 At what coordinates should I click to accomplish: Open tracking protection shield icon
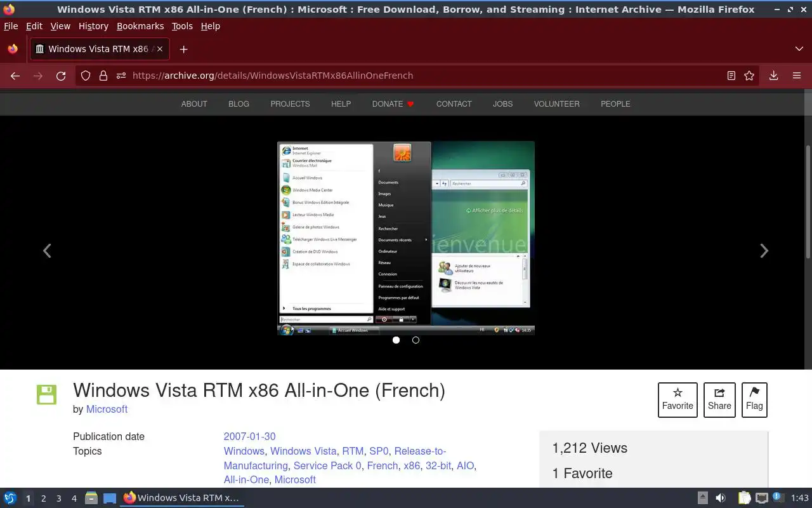(86, 76)
